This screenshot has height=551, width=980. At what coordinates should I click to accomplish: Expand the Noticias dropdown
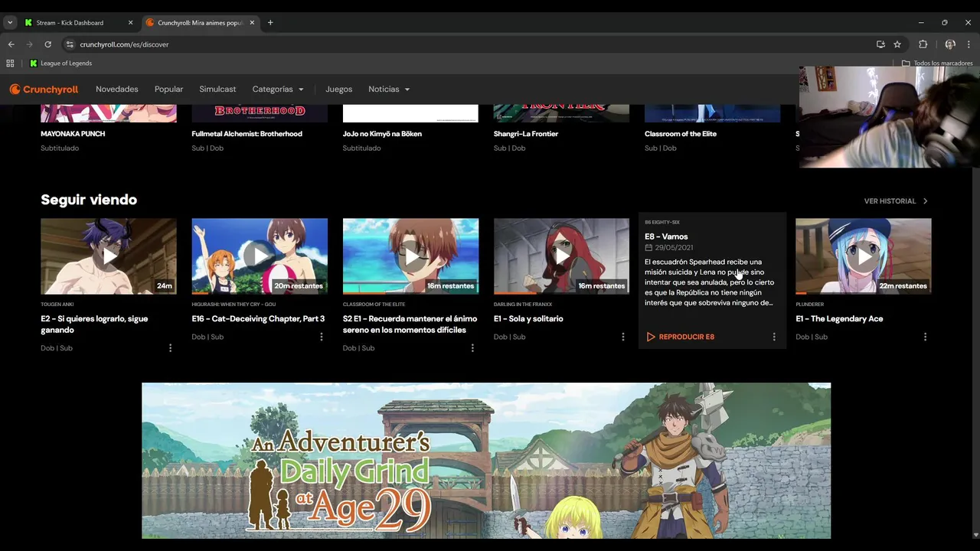click(x=389, y=90)
